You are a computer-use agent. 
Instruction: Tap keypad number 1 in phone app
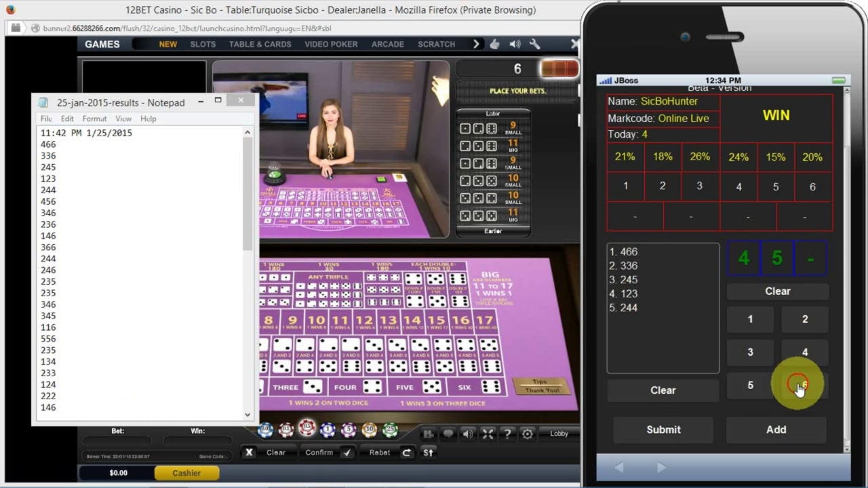coord(750,319)
